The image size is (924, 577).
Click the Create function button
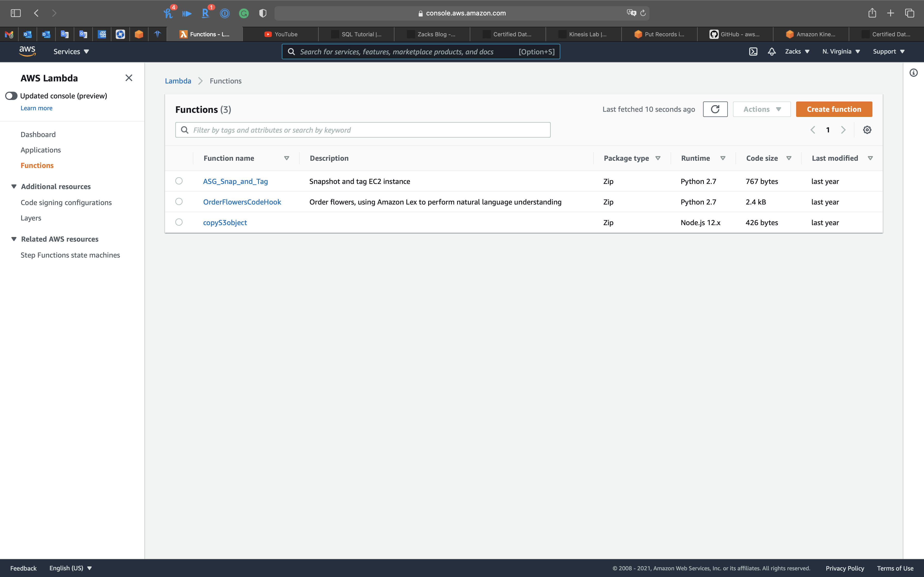(834, 109)
